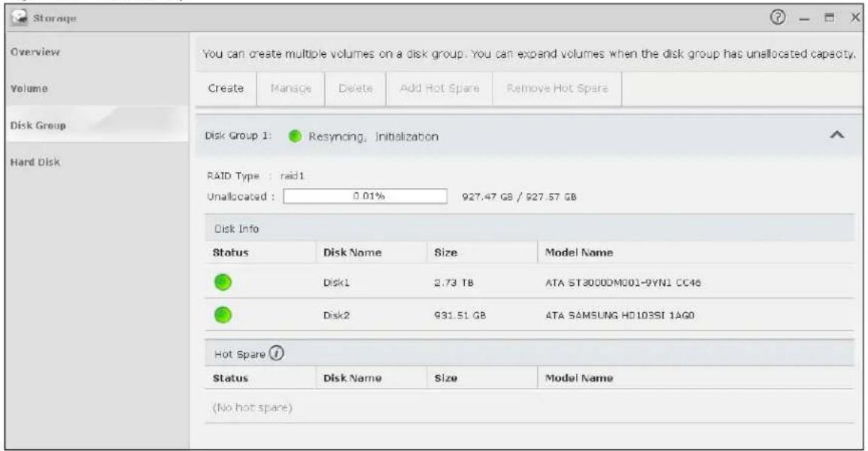Click the (No hot spare) placeholder text
The width and height of the screenshot is (868, 451).
(252, 407)
